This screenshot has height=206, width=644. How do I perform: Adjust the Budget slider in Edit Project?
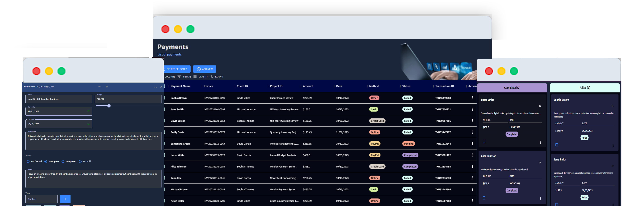pos(109,106)
